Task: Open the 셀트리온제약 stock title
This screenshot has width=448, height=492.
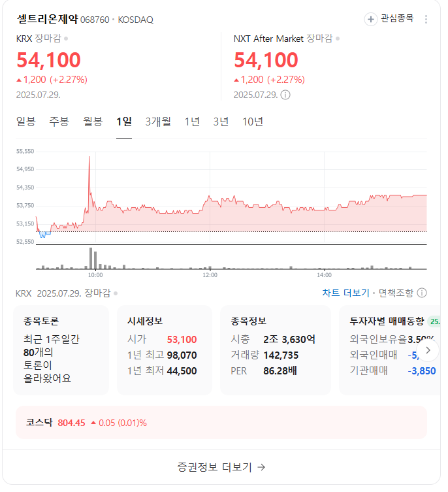Action: (x=48, y=20)
